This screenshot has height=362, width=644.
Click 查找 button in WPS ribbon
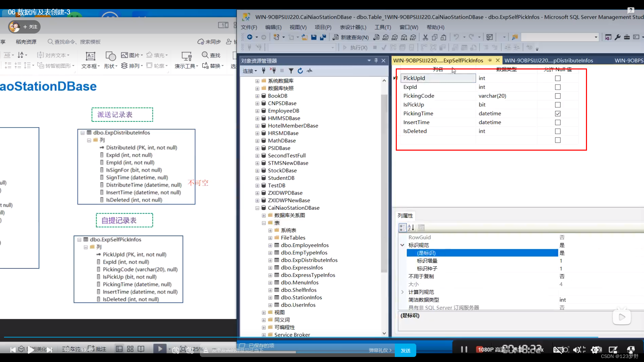point(211,55)
